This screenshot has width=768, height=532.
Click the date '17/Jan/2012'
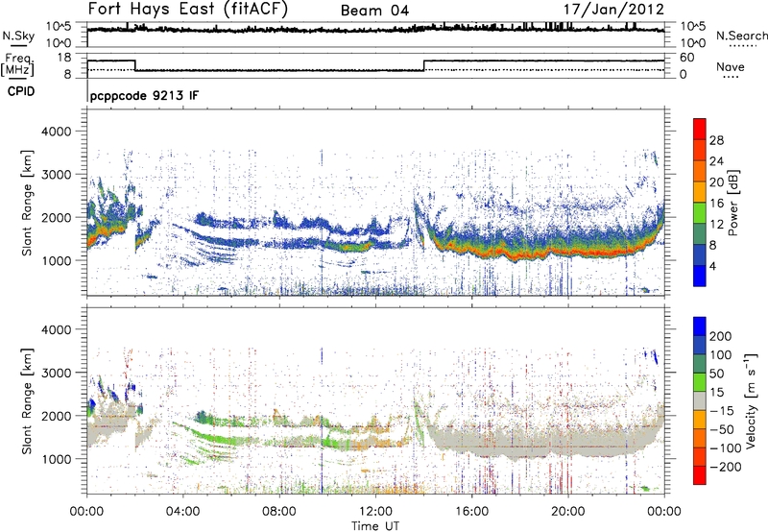coord(613,10)
